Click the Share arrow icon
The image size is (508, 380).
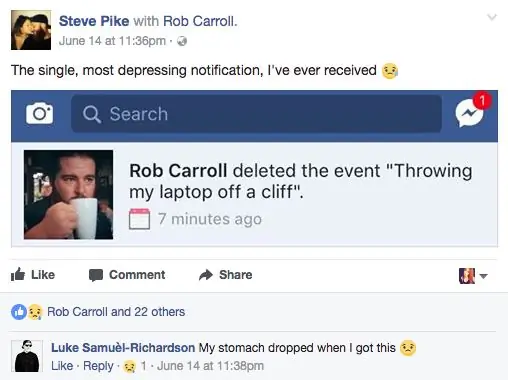click(206, 275)
